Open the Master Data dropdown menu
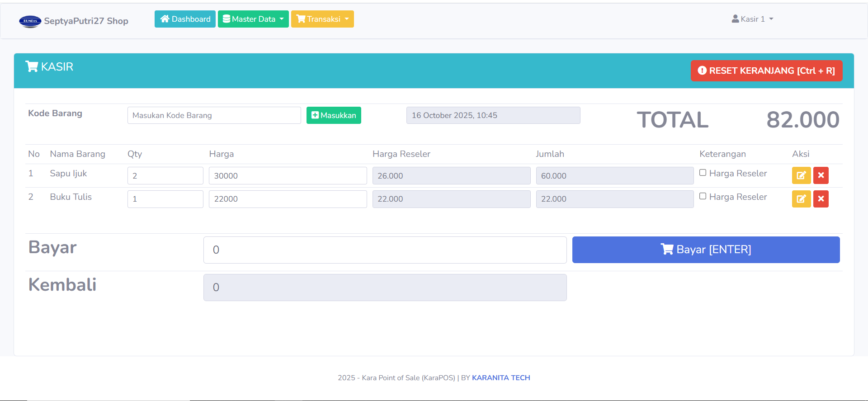This screenshot has height=401, width=868. point(253,19)
